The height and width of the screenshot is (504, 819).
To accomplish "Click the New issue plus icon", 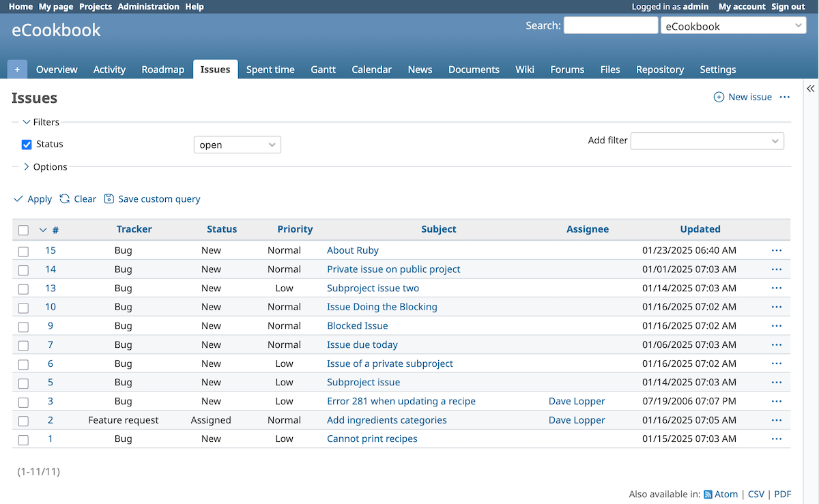I will [718, 97].
